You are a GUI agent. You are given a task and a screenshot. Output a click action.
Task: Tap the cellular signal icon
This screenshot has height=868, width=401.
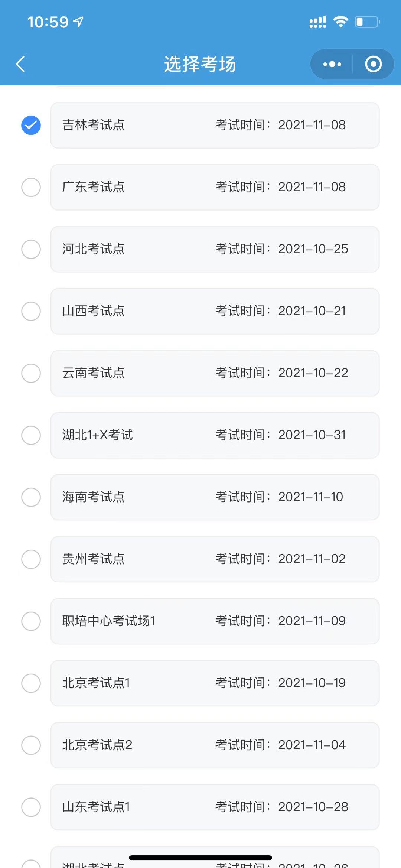click(318, 22)
